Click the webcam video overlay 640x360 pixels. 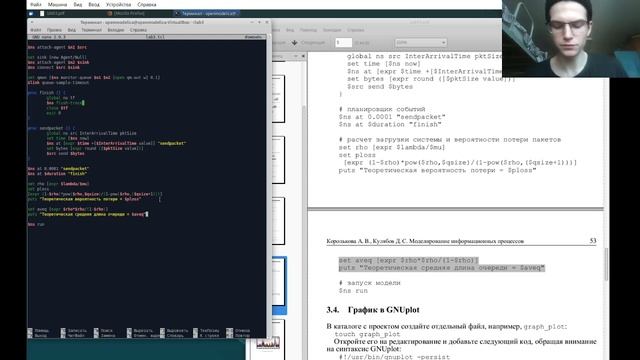[x=571, y=39]
